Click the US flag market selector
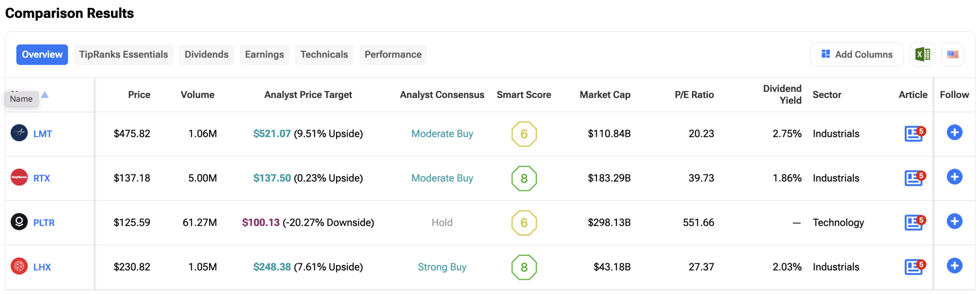This screenshot has height=294, width=980. click(953, 54)
